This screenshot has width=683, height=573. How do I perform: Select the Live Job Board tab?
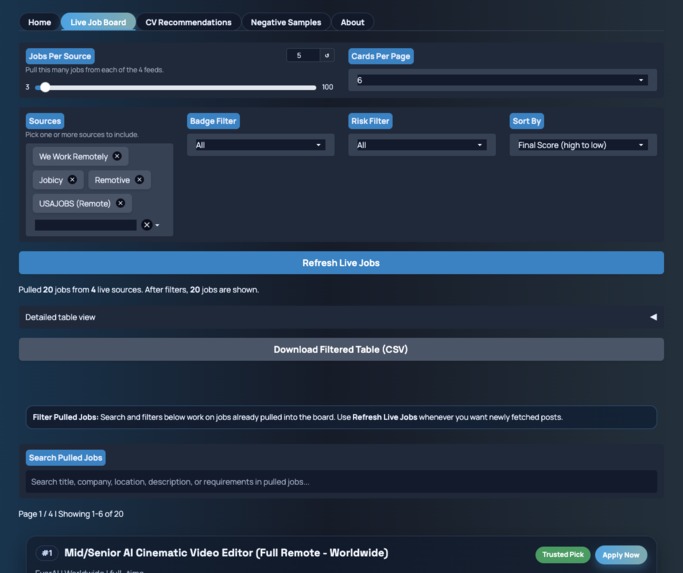[x=98, y=22]
